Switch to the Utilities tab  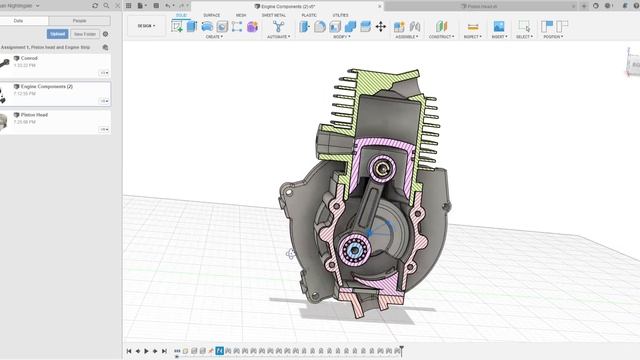pyautogui.click(x=340, y=15)
